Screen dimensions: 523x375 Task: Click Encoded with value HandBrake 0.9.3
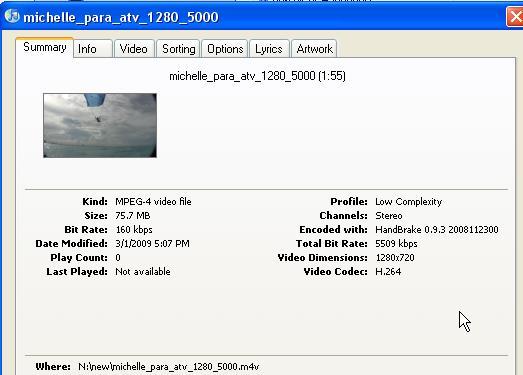(437, 230)
